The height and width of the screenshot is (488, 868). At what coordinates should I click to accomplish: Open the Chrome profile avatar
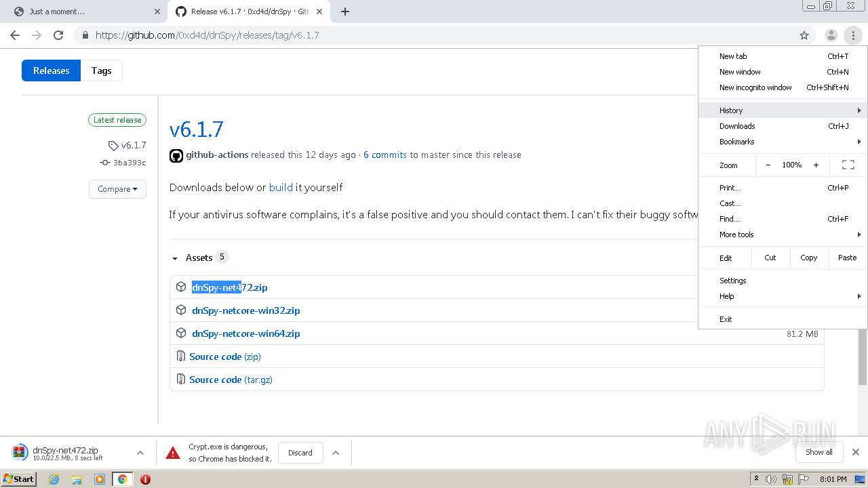click(x=831, y=35)
